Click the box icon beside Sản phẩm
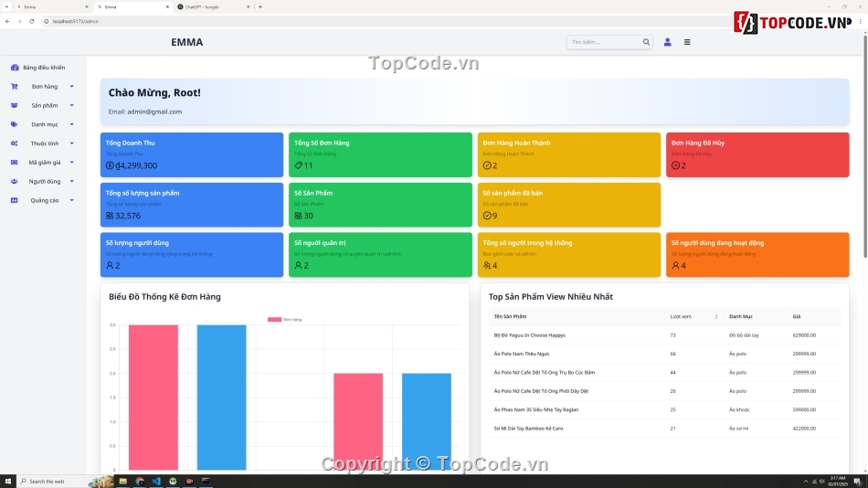Viewport: 868px width, 488px height. pos(15,105)
